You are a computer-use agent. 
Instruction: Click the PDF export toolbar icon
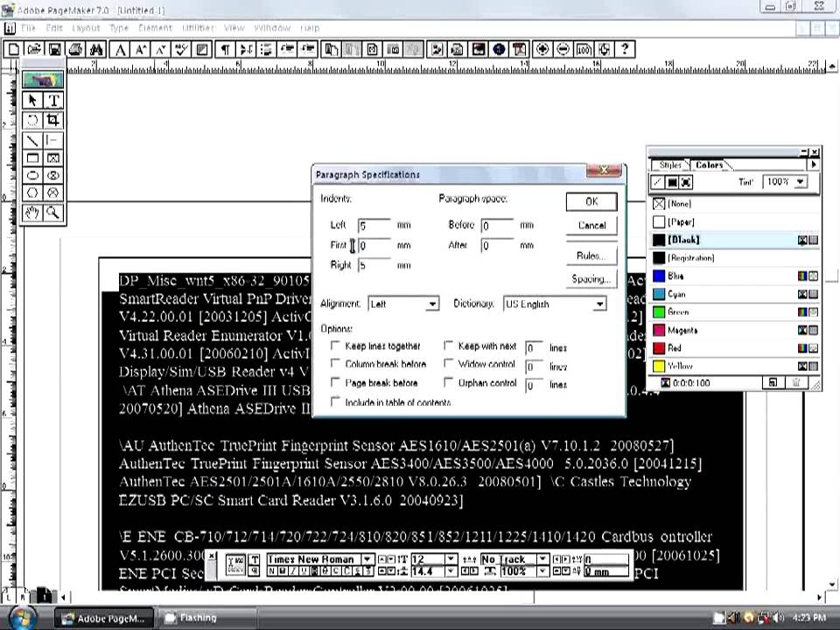pos(519,50)
